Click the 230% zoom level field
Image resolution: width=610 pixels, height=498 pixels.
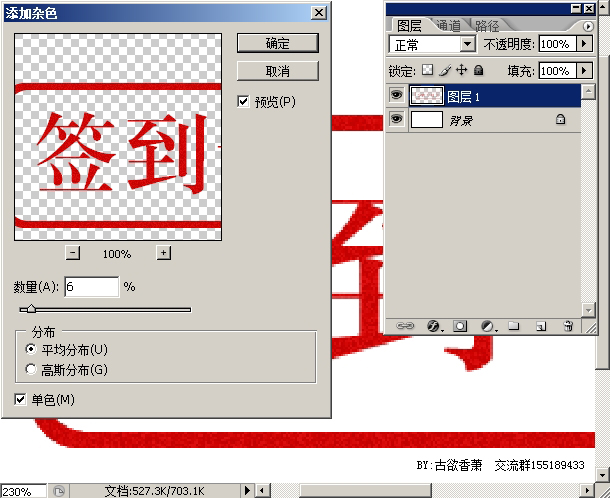[23, 491]
